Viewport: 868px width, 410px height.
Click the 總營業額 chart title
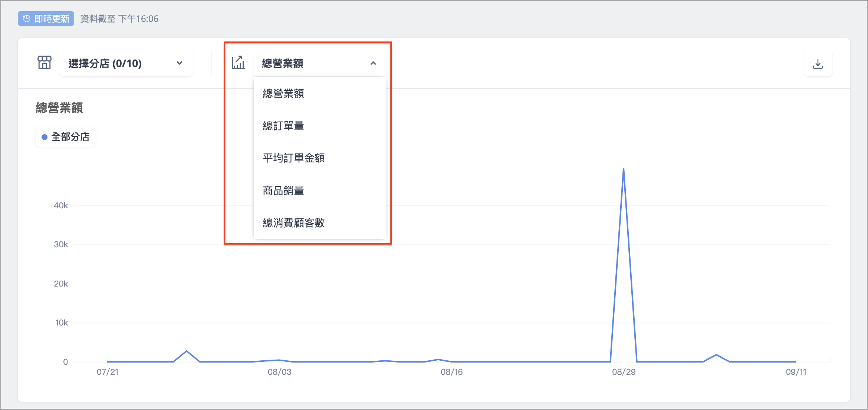pos(59,108)
